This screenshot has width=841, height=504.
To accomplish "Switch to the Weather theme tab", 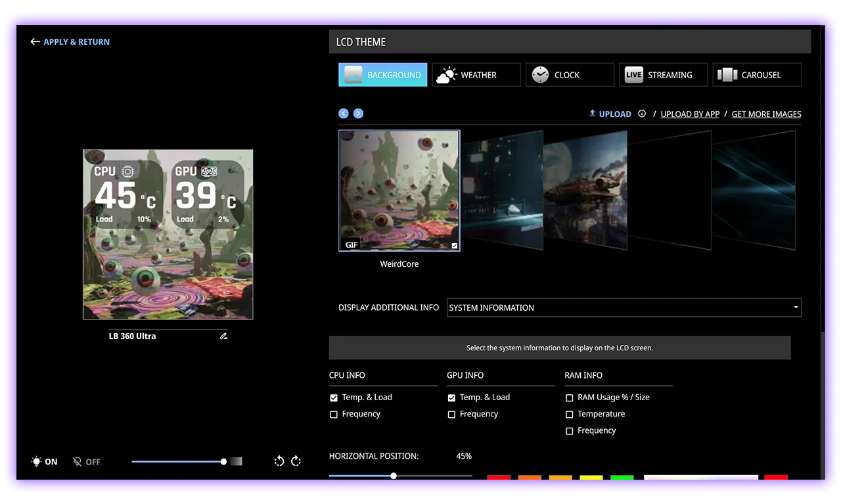I will click(476, 75).
